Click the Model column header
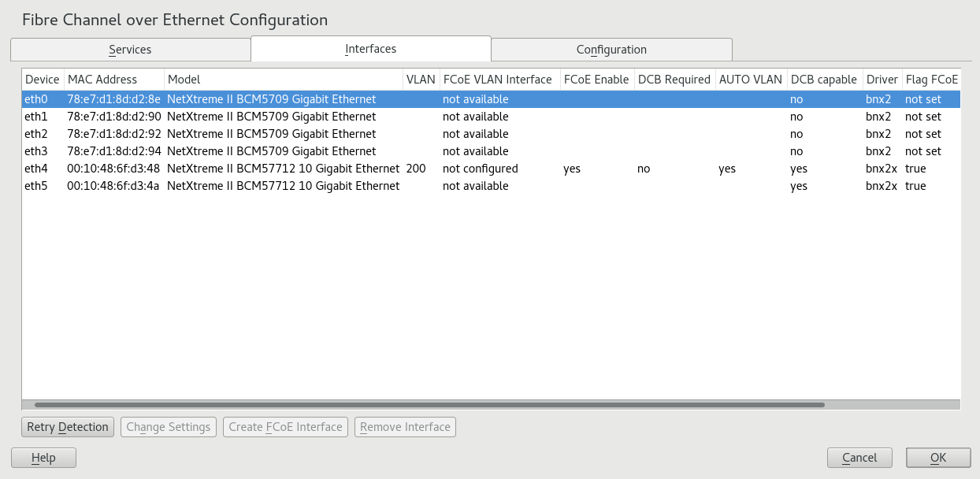Screen dimensions: 980x479 (x=184, y=80)
